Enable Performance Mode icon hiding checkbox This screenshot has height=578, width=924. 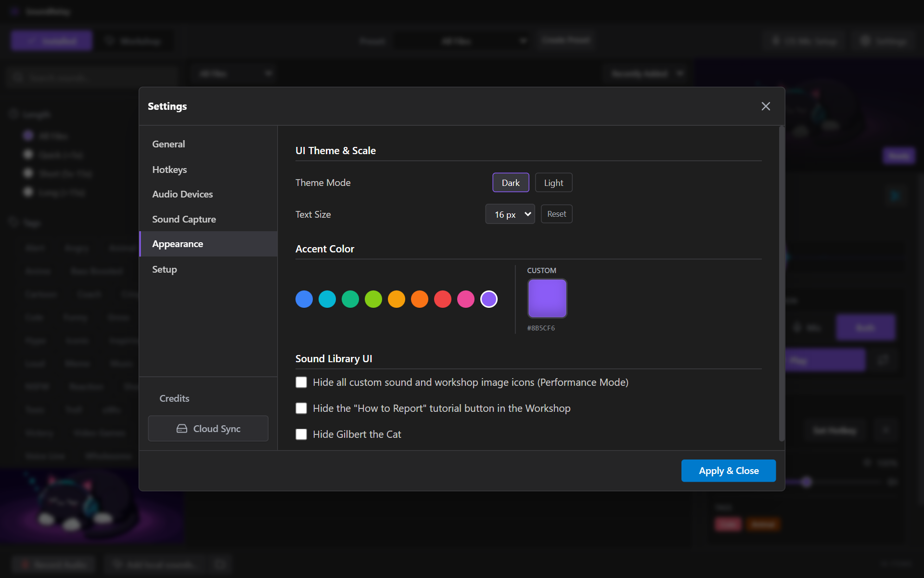(x=301, y=382)
